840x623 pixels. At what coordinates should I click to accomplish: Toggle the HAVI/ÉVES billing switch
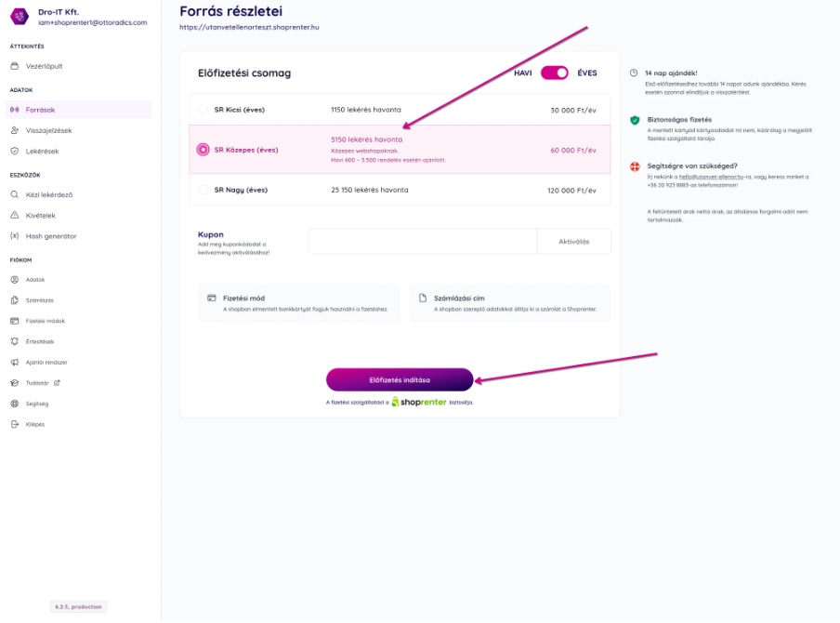(554, 73)
